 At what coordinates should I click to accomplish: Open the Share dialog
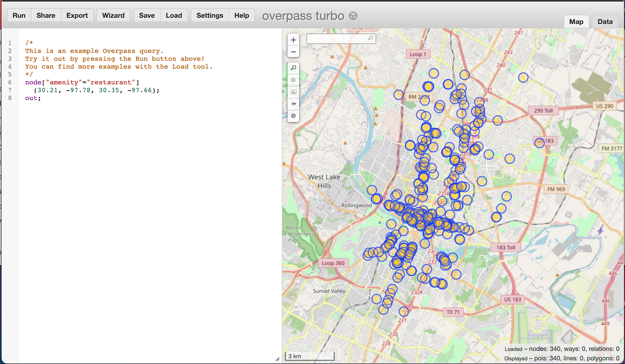tap(46, 15)
